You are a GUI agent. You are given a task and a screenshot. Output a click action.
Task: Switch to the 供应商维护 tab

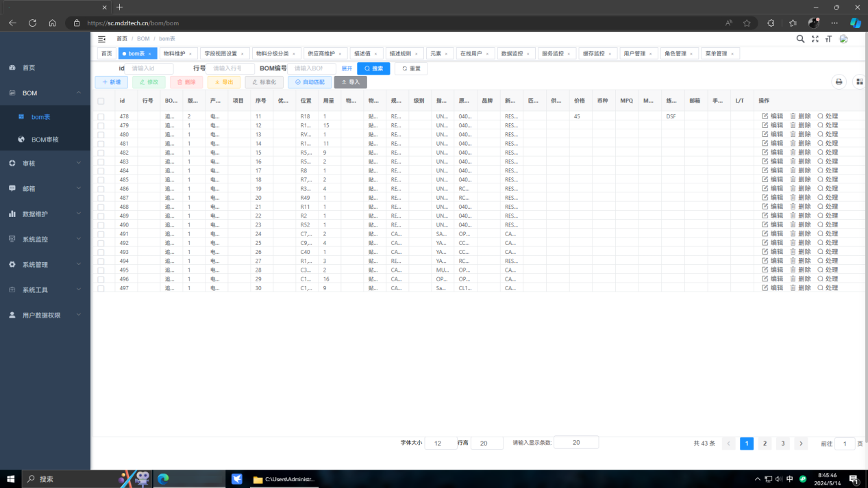pyautogui.click(x=325, y=53)
